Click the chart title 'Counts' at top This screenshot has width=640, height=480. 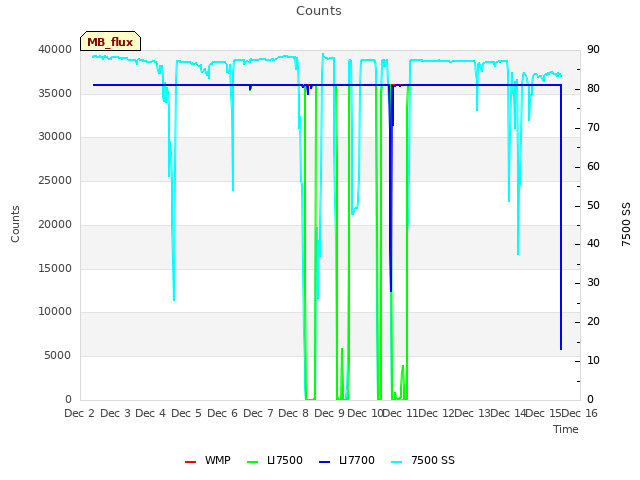pos(319,11)
